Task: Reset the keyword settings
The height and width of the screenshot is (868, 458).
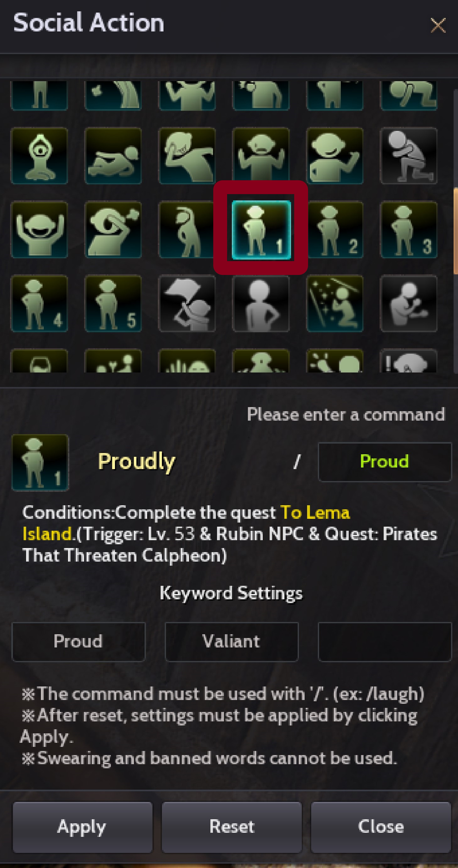Action: point(232,827)
